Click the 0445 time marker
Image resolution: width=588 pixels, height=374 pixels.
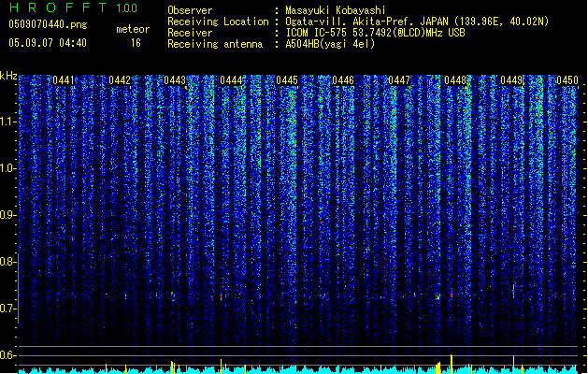tap(287, 80)
